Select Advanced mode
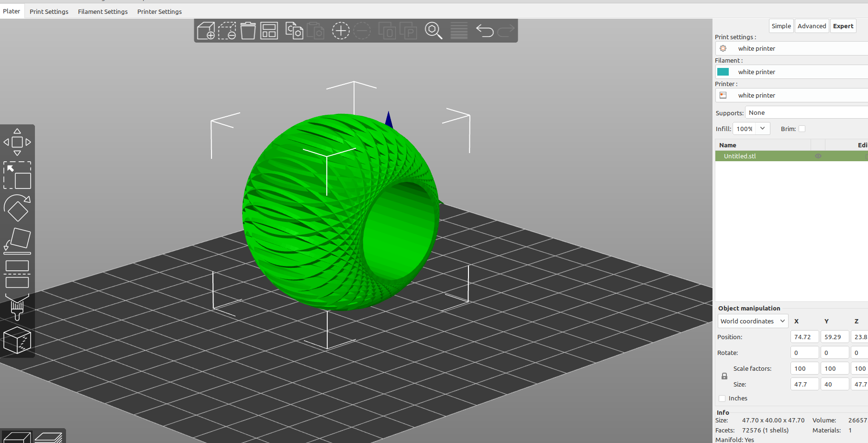Viewport: 868px width, 443px height. coord(812,26)
